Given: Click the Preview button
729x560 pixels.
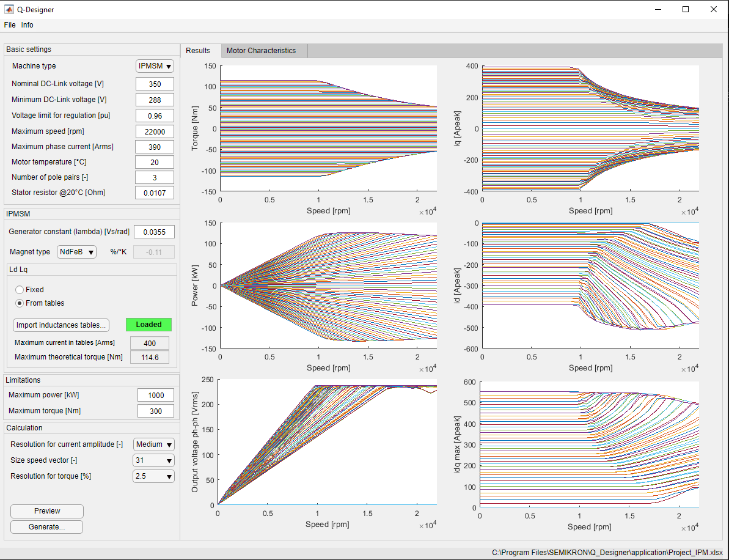Looking at the screenshot, I should 47,511.
